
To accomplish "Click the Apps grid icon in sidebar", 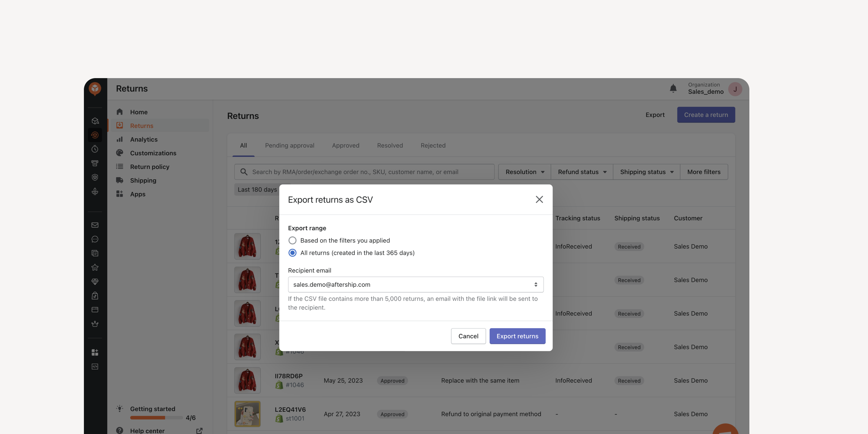I will (119, 194).
